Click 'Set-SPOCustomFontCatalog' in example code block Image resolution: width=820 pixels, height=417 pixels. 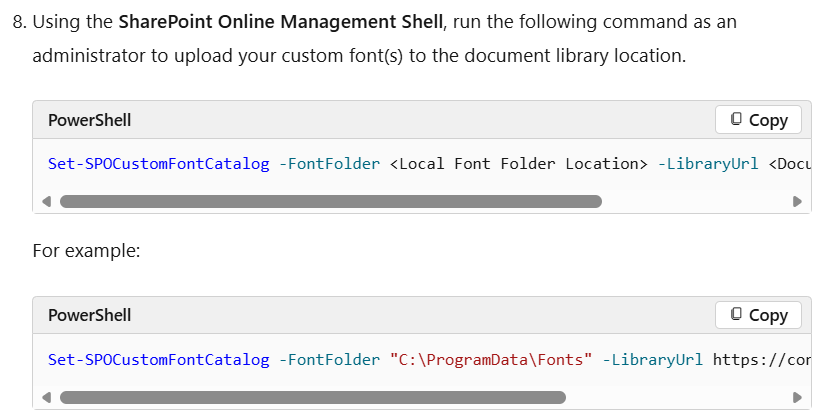pyautogui.click(x=158, y=359)
